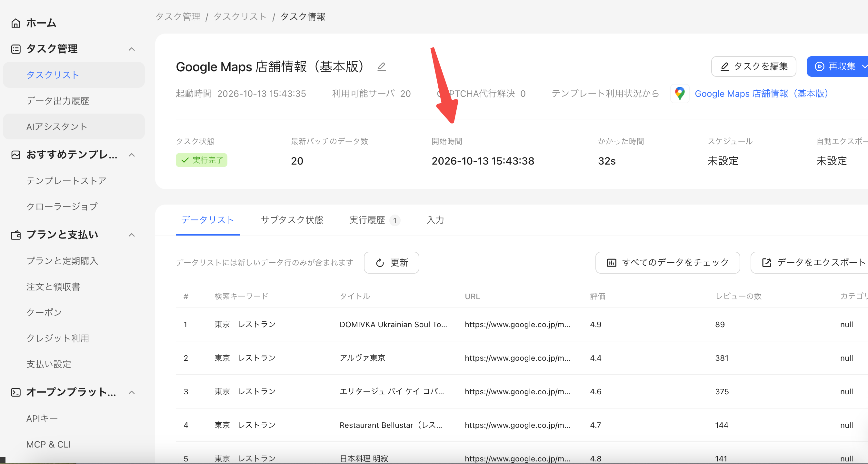
Task: Collapse the タスク管理 section chevron
Action: (132, 49)
